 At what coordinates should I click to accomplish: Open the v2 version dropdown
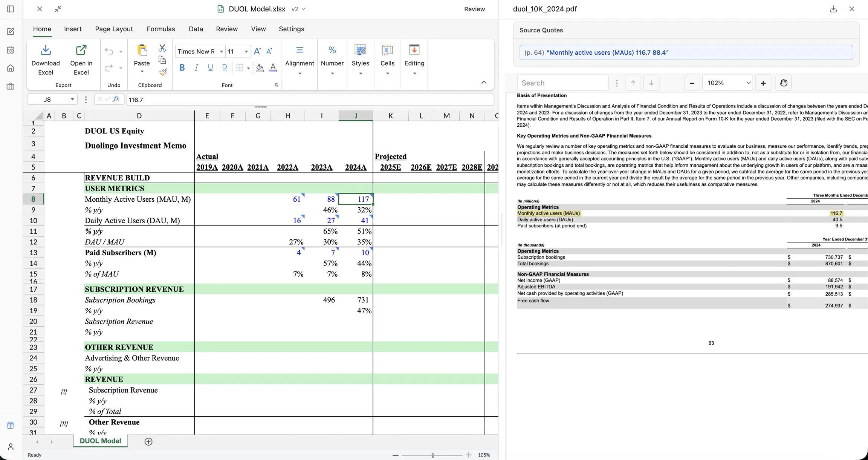(x=298, y=9)
